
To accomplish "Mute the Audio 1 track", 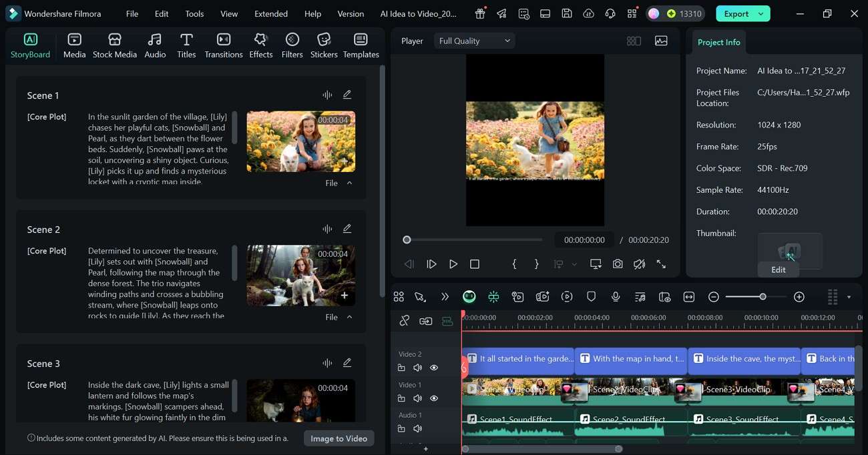I will tap(417, 428).
